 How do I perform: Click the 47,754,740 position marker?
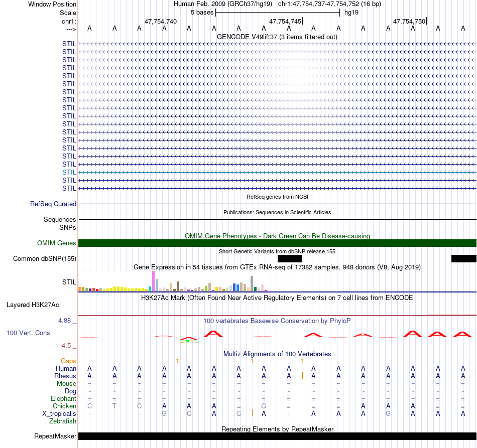pos(160,21)
